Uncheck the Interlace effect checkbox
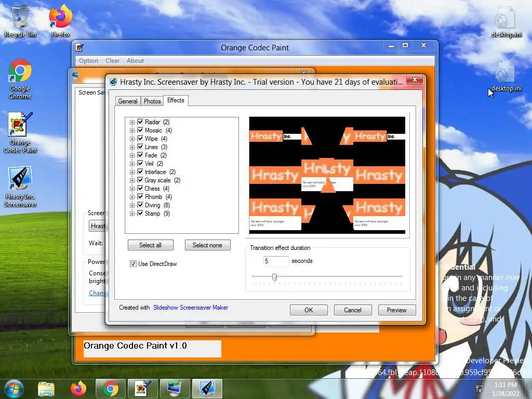The width and height of the screenshot is (532, 399). coord(140,171)
